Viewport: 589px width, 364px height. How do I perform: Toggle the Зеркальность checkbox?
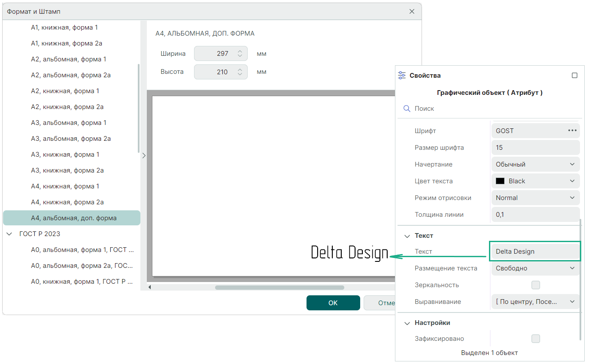535,285
